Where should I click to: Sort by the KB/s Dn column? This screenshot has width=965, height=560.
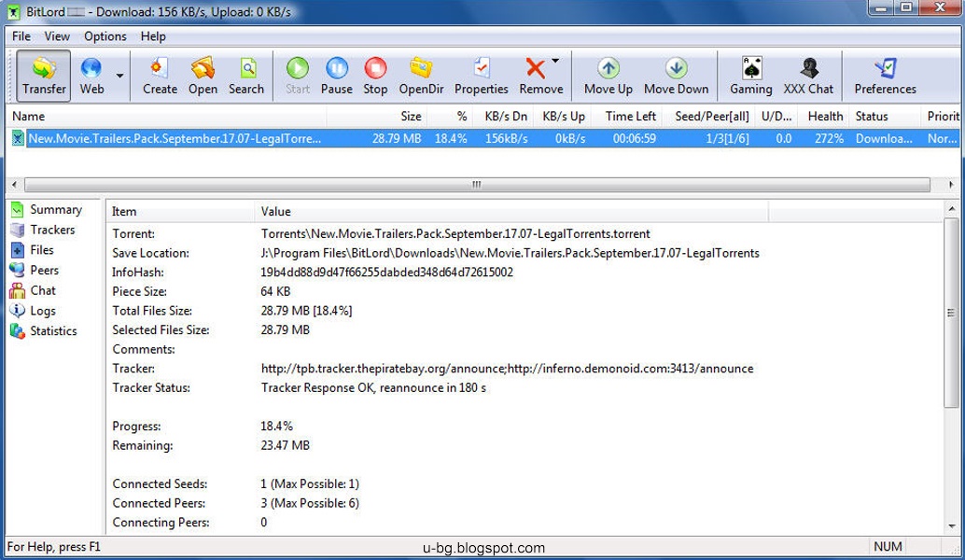502,117
